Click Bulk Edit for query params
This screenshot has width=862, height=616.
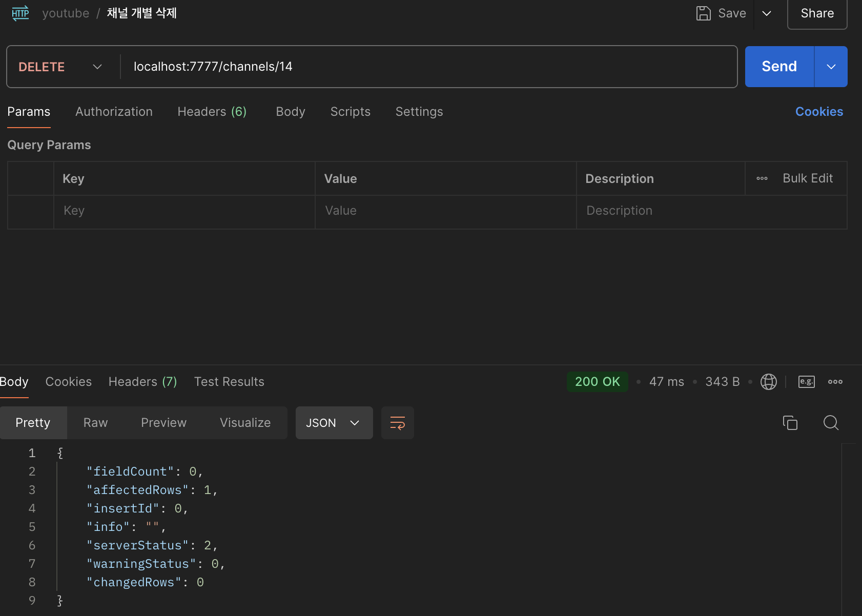808,178
